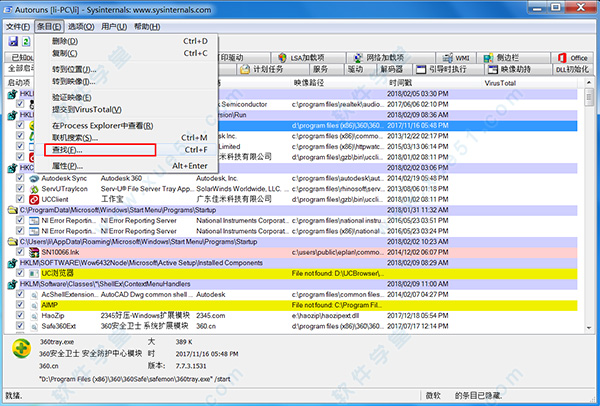Choose 转到映像(I)... menu entry
The width and height of the screenshot is (600, 406).
126,82
